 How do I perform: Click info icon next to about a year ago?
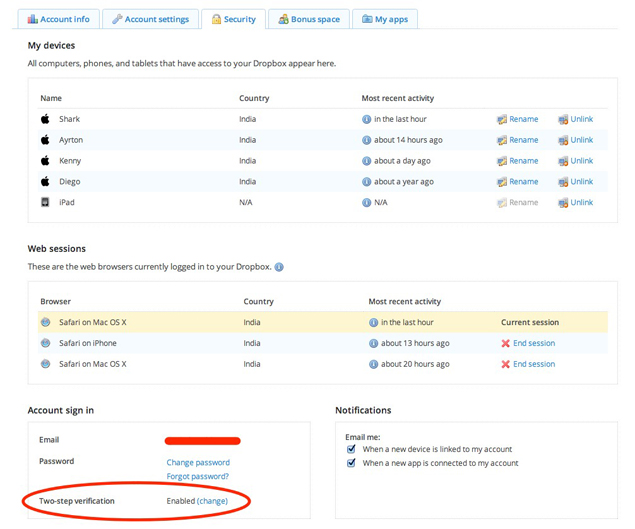coord(367,182)
